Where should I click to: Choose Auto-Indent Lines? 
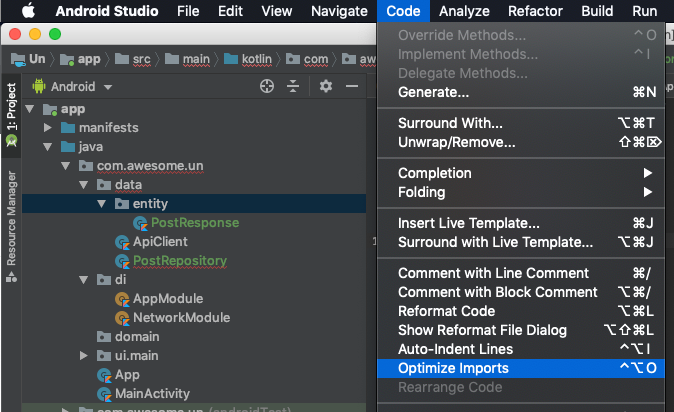(521, 349)
